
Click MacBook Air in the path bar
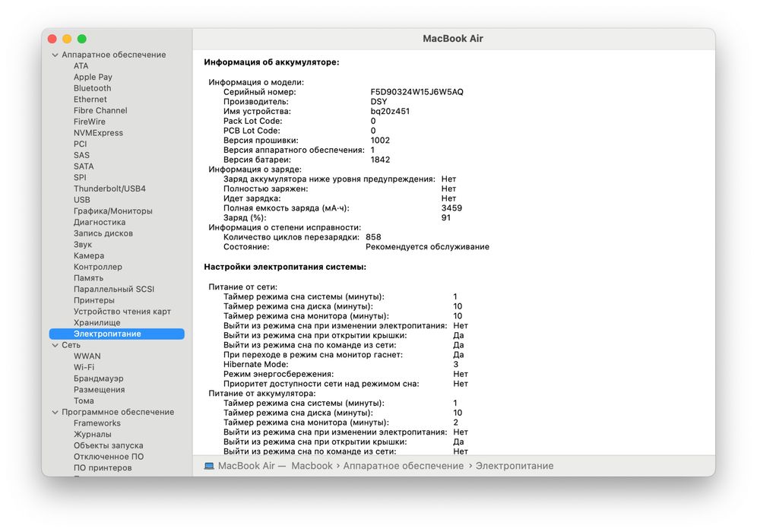(246, 466)
